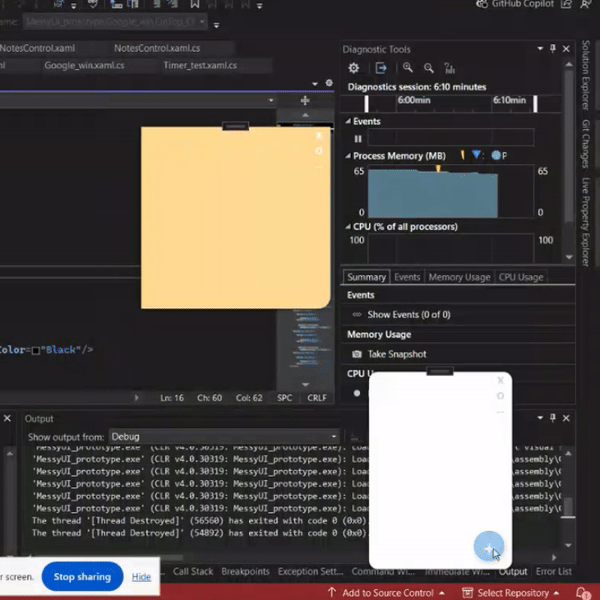Open the NotesControl.xaml tab

pos(38,48)
